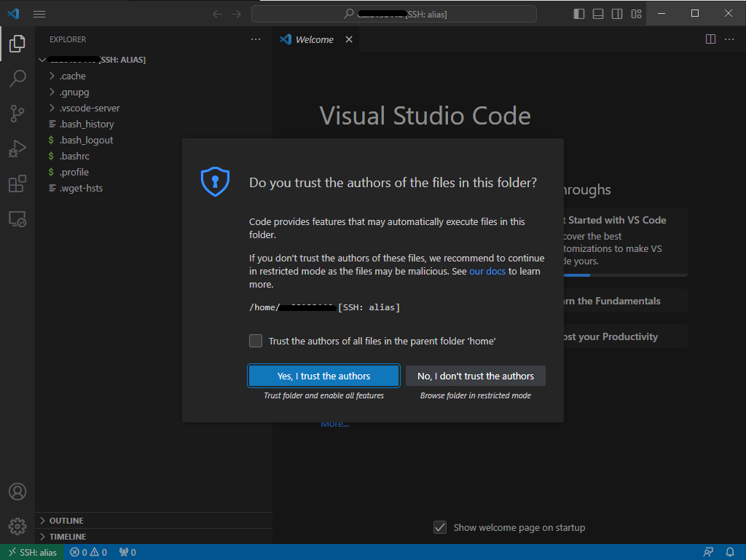The image size is (746, 560).
Task: Click the VS Code logo in title bar
Action: (x=13, y=14)
